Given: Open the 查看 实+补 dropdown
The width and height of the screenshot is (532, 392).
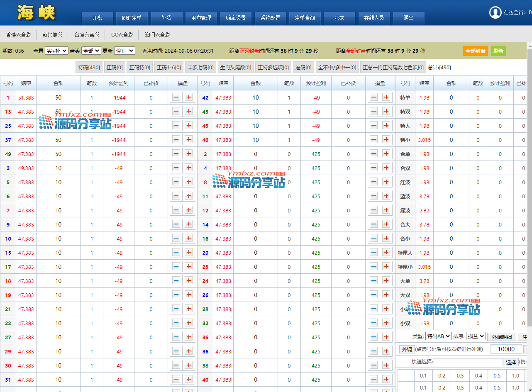Looking at the screenshot, I should [x=56, y=51].
